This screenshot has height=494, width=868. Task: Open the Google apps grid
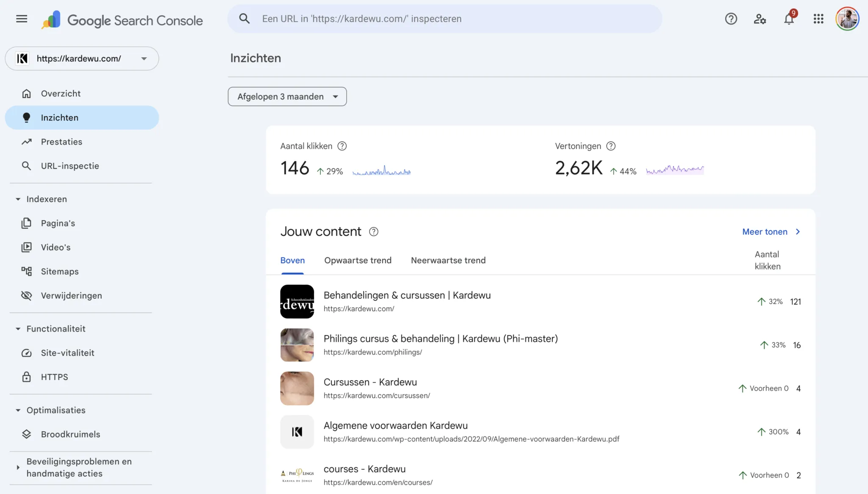pyautogui.click(x=818, y=19)
